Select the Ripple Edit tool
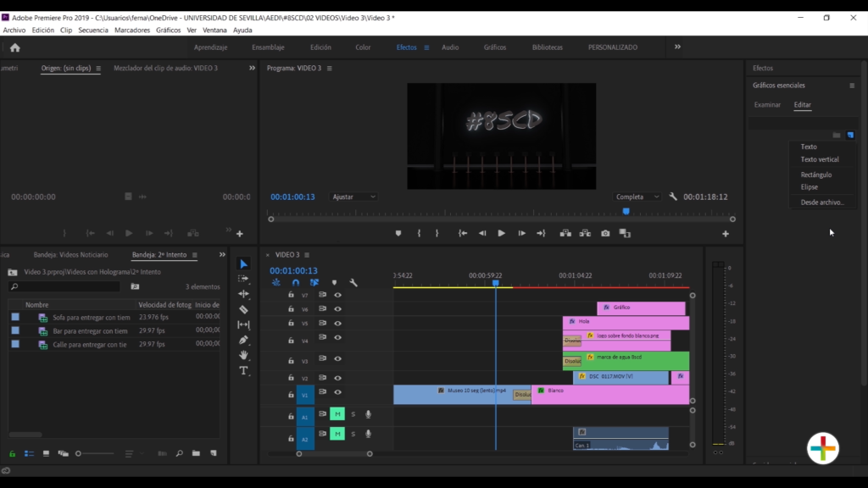This screenshot has height=488, width=868. pos(243,294)
